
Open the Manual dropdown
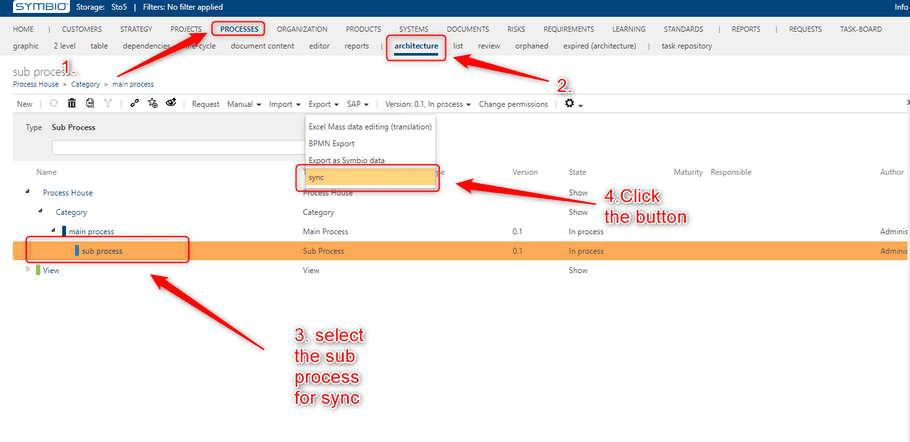[243, 104]
